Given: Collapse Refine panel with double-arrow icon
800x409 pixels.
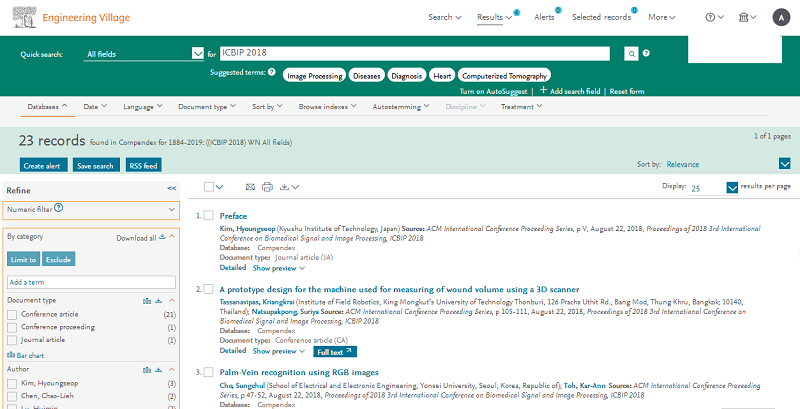Looking at the screenshot, I should (171, 188).
